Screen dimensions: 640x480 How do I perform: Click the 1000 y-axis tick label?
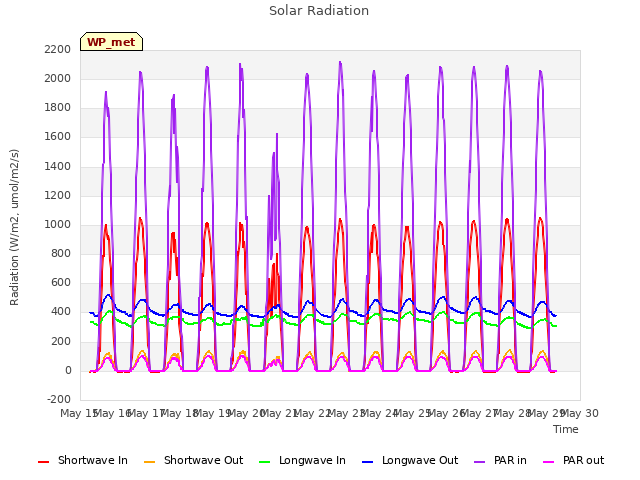tap(58, 224)
